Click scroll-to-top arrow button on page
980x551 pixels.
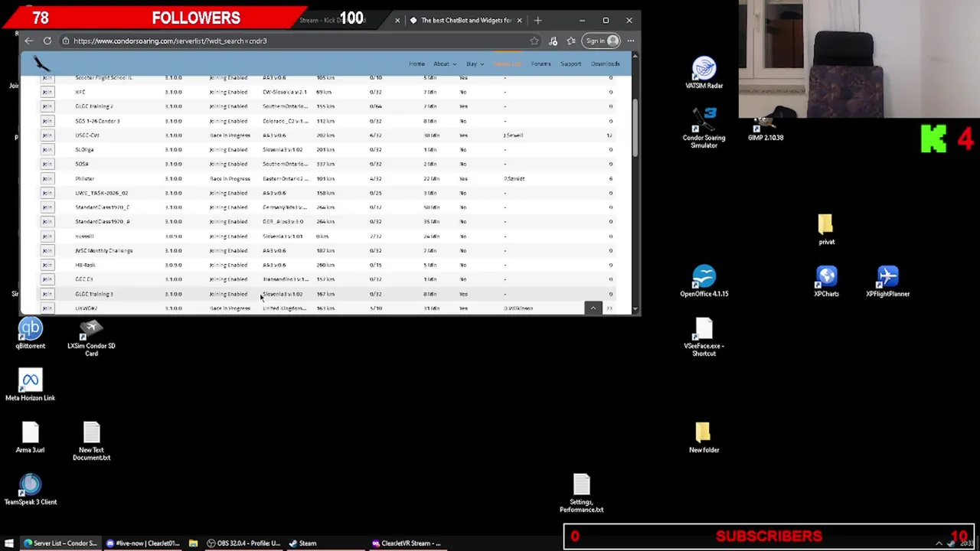pyautogui.click(x=593, y=308)
